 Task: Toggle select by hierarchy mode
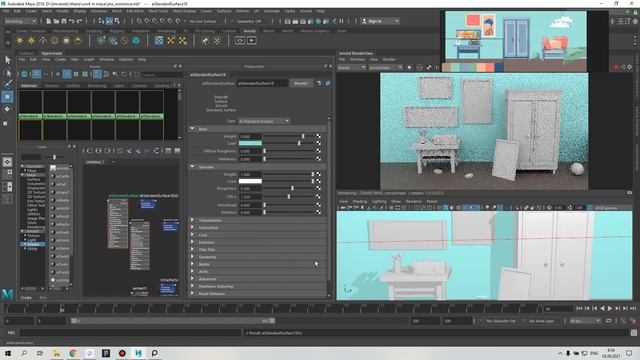click(101, 21)
